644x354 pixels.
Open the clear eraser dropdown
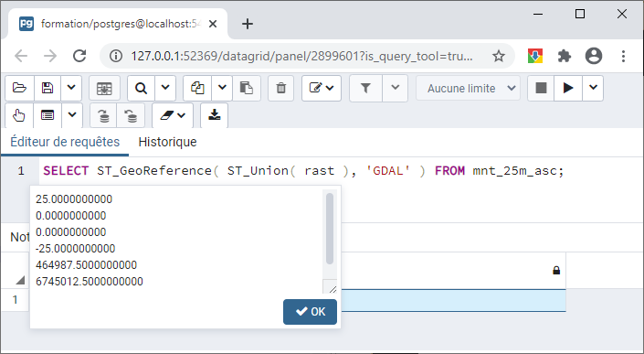tap(173, 115)
